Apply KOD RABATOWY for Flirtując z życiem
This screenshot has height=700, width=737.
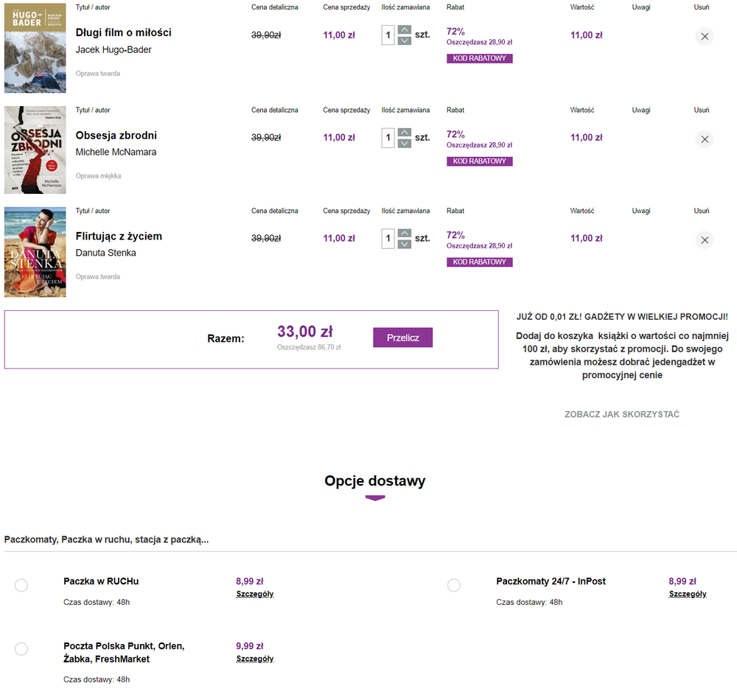click(480, 262)
